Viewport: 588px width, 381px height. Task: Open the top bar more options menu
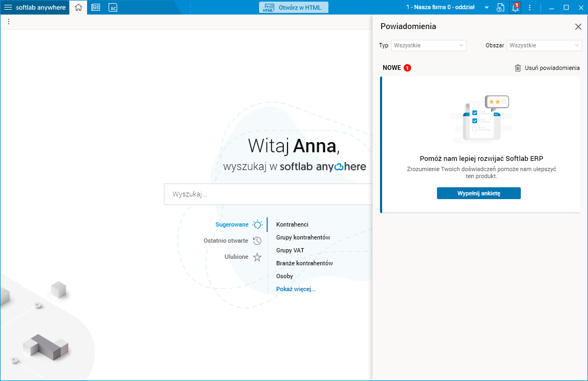coord(529,8)
